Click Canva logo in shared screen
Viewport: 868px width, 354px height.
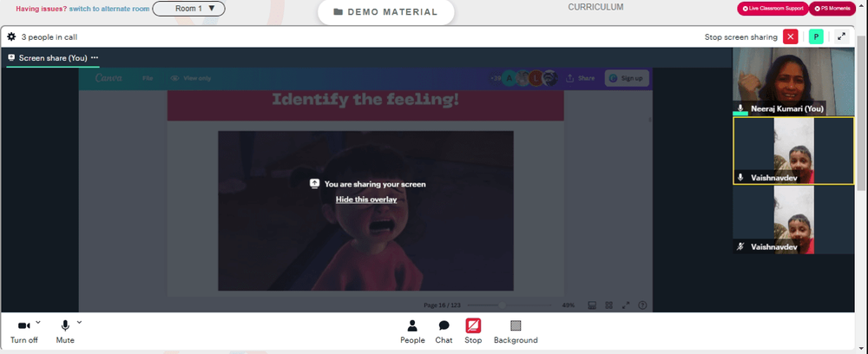[108, 78]
